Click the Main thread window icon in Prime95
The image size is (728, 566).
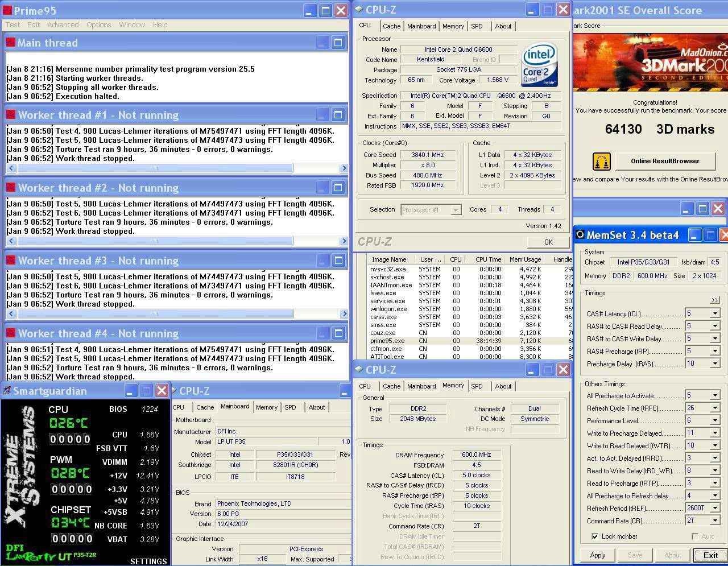pos(10,42)
